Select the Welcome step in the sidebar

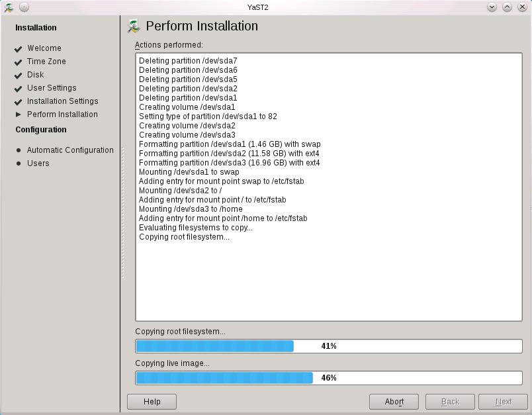[45, 48]
